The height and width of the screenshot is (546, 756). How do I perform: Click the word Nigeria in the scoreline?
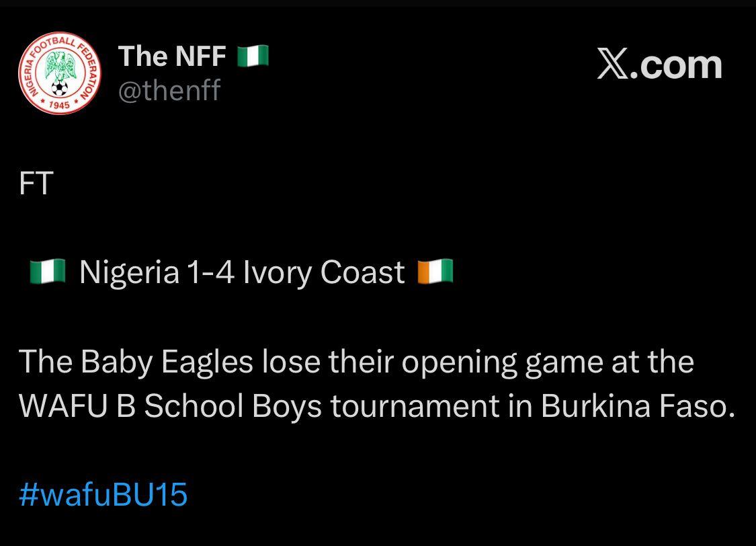click(x=129, y=272)
